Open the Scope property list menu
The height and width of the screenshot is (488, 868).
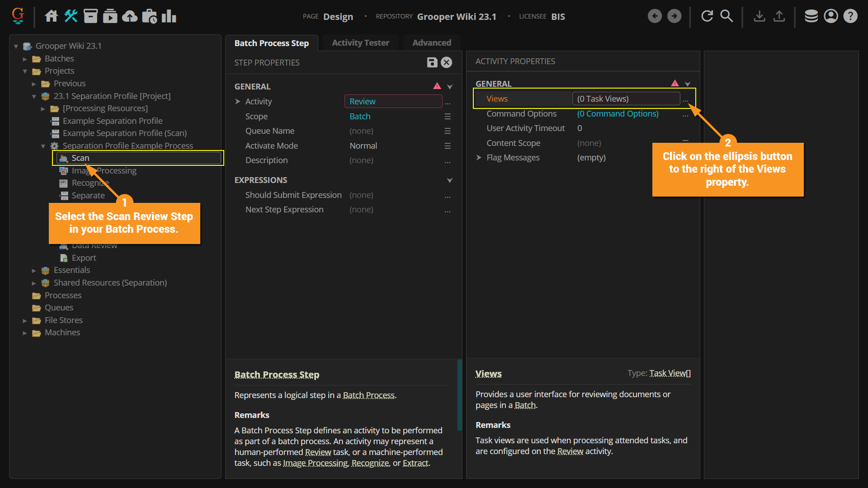tap(448, 117)
